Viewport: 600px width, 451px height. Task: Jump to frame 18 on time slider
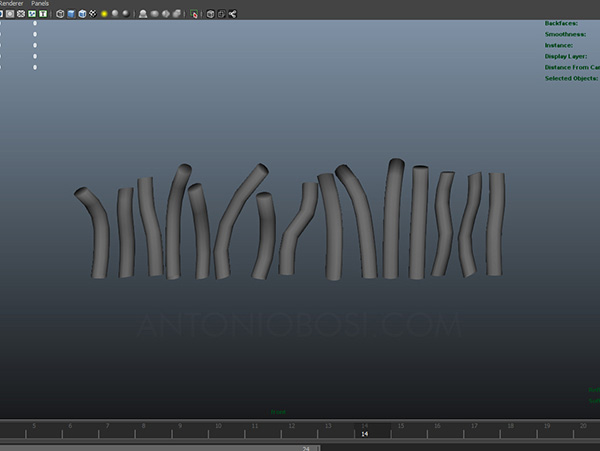point(510,426)
